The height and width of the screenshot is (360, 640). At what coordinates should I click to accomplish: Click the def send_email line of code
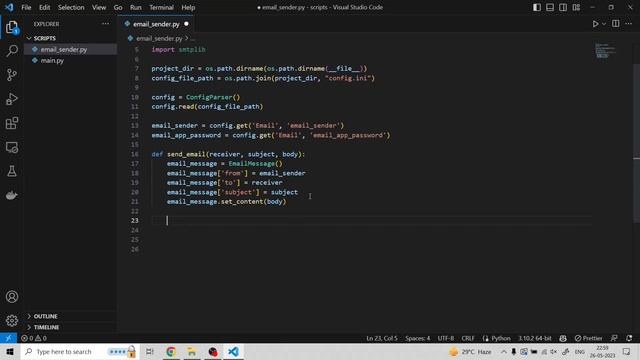pyautogui.click(x=228, y=154)
